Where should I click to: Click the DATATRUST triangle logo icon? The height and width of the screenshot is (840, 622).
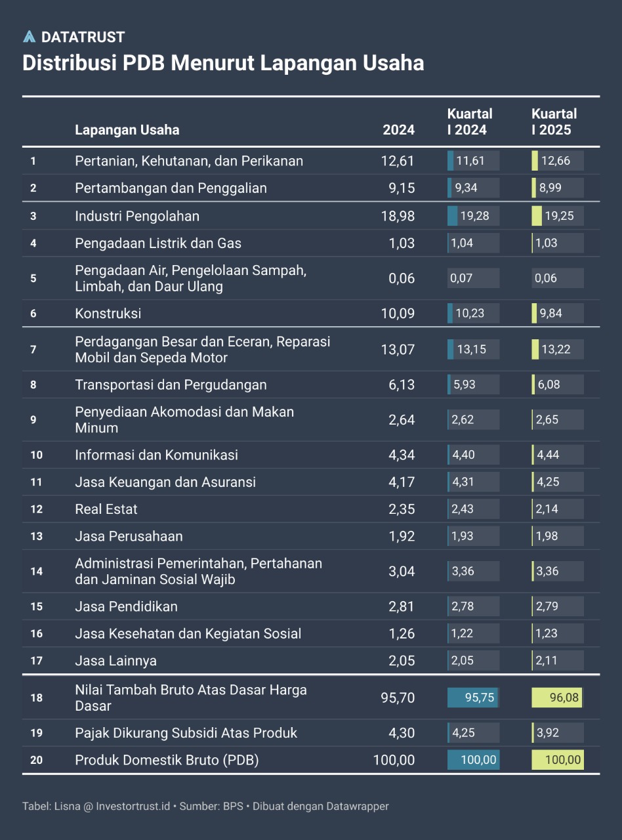(29, 37)
